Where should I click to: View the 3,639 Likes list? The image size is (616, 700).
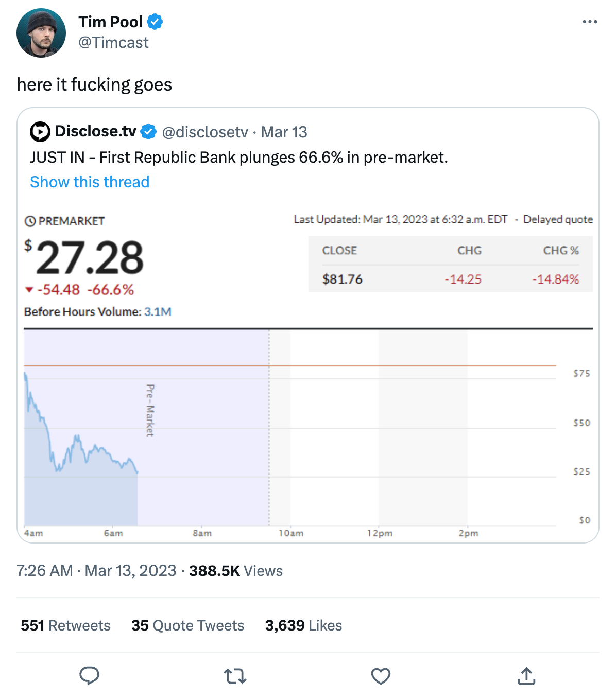pyautogui.click(x=303, y=625)
